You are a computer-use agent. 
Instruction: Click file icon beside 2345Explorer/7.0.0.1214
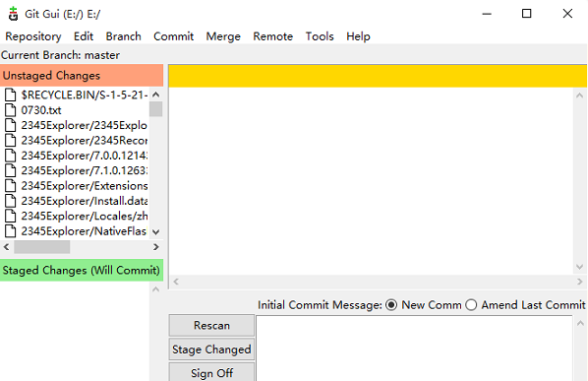[11, 156]
